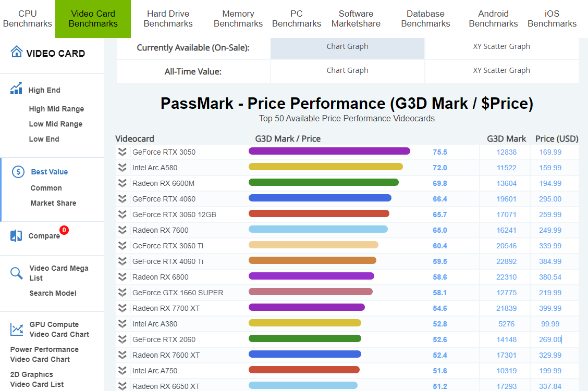Go to High Mid Range list
Image resolution: width=588 pixels, height=391 pixels.
[x=56, y=109]
